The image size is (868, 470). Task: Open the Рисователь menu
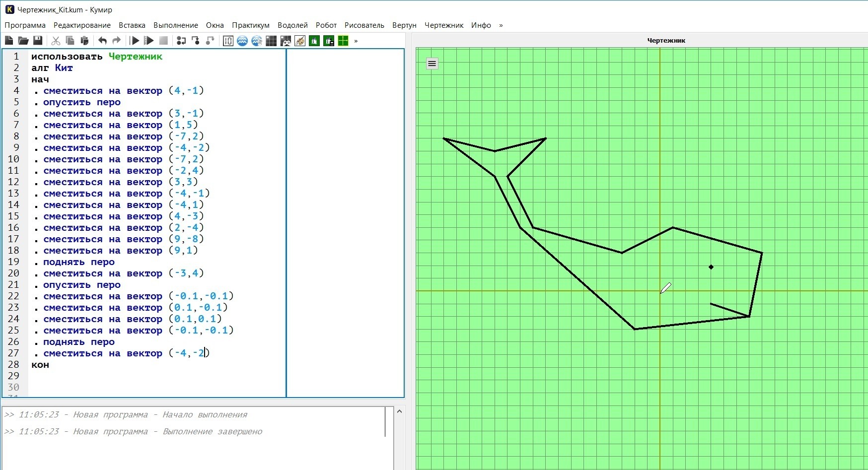[364, 25]
